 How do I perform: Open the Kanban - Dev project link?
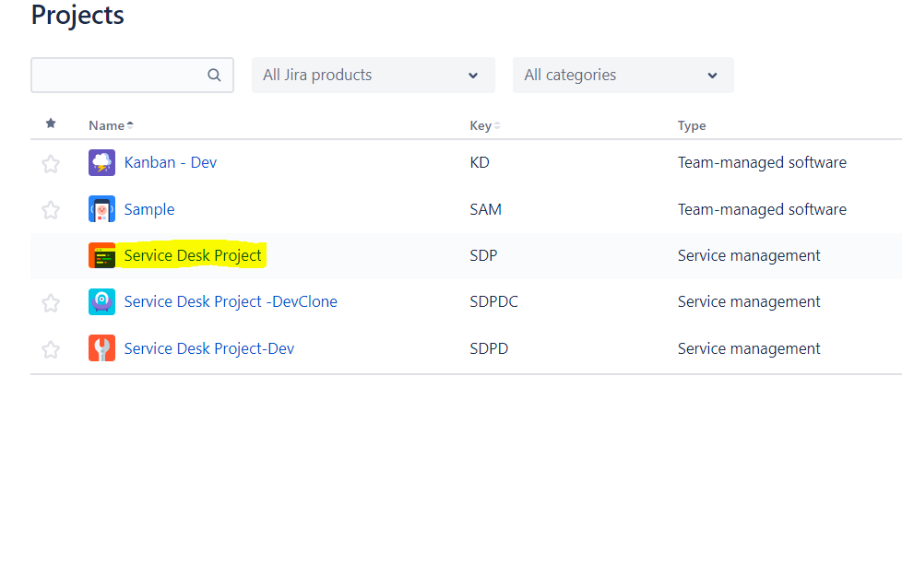[x=171, y=162]
